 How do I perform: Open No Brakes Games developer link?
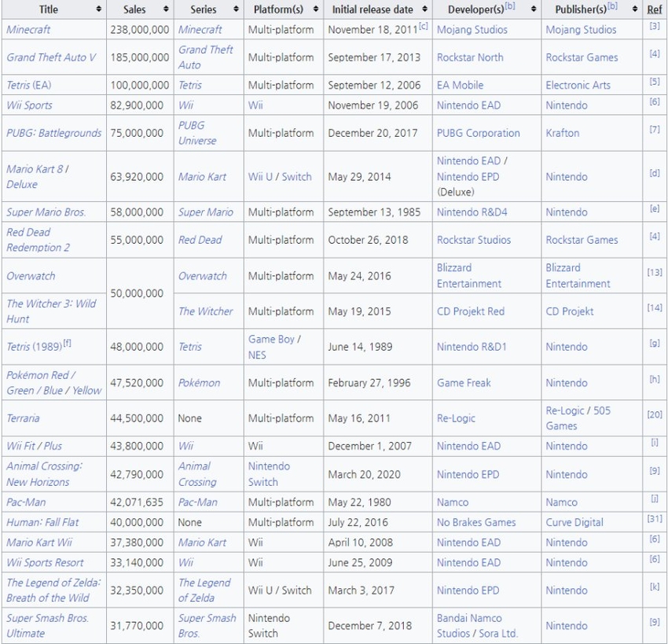click(x=476, y=522)
